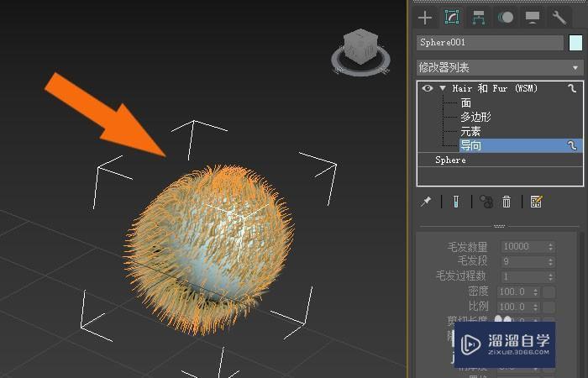Click the Make Unique icon
This screenshot has width=588, height=378.
[486, 202]
